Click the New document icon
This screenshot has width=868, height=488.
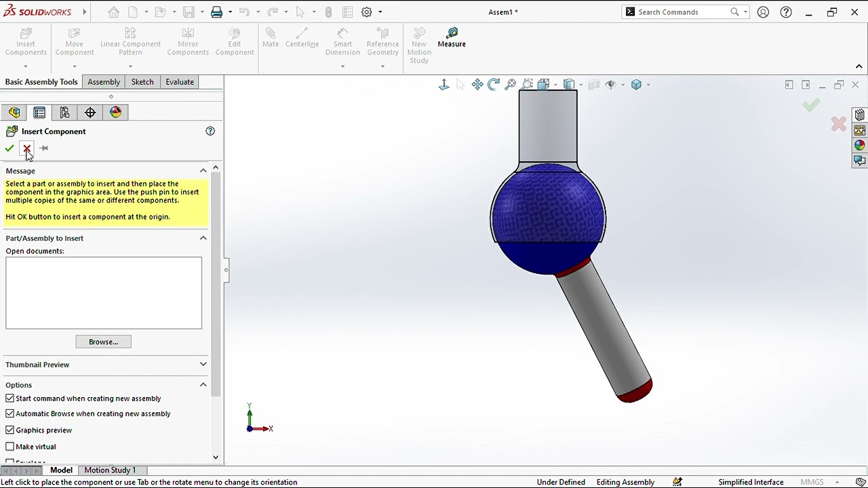pyautogui.click(x=132, y=12)
